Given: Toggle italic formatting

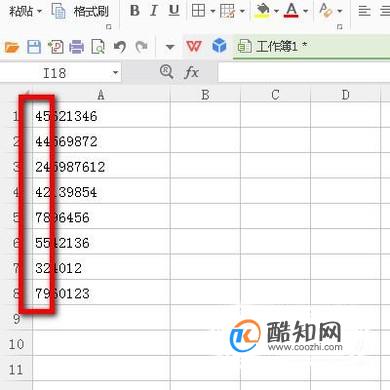Looking at the screenshot, I should click(154, 11).
